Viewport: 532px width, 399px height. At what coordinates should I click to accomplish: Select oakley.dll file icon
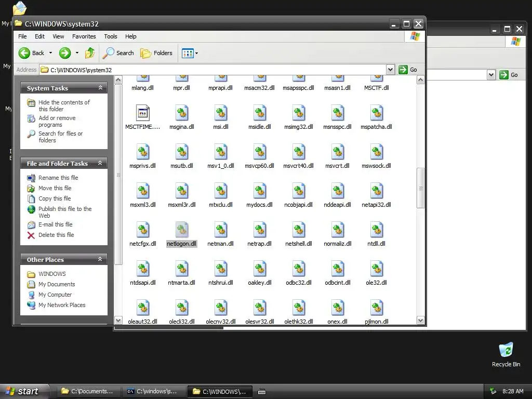(260, 269)
